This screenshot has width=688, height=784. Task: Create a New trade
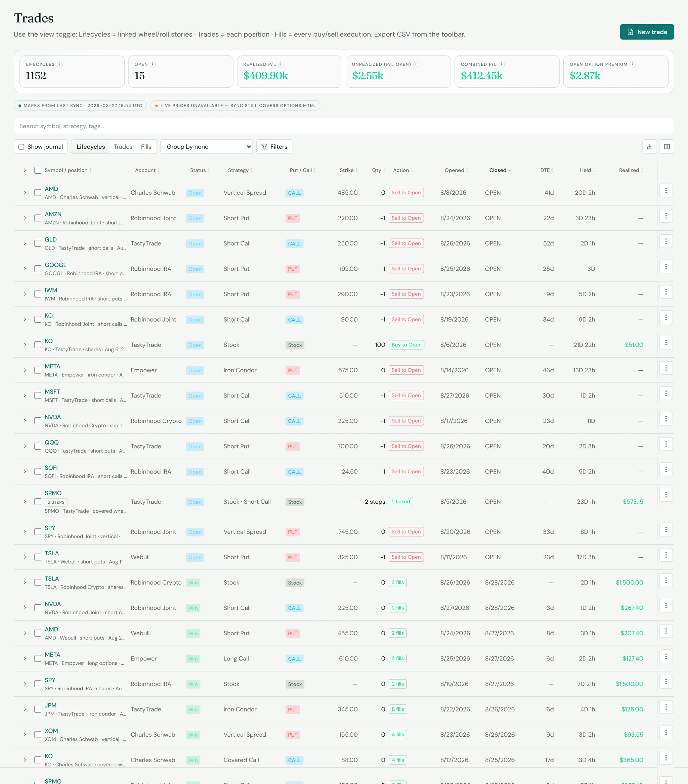pyautogui.click(x=647, y=32)
